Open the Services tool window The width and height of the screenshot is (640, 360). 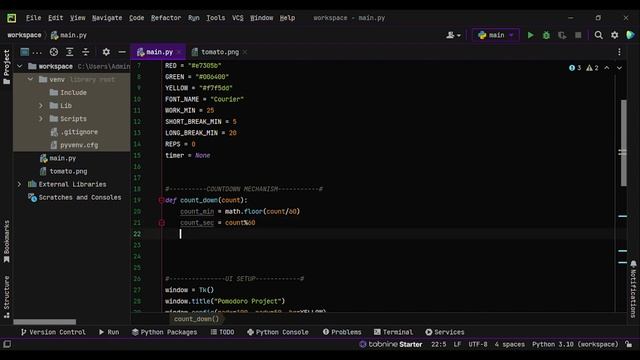[445, 332]
